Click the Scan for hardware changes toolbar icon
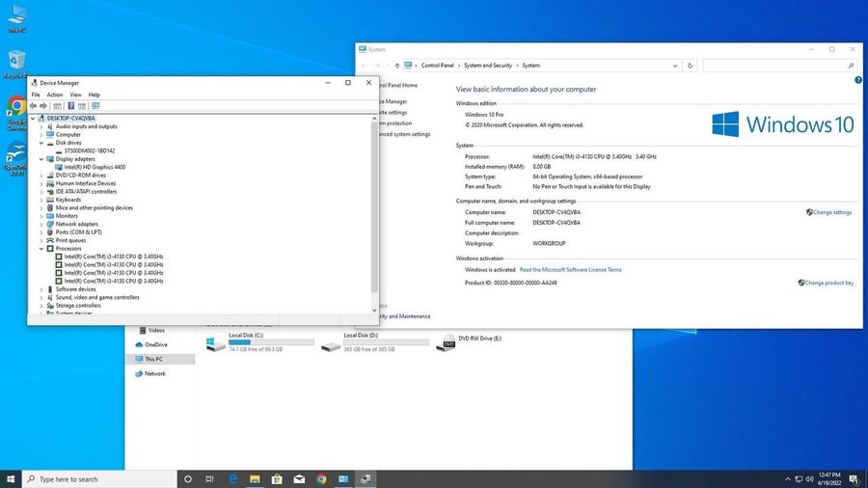Screen dimensions: 868x488 pyautogui.click(x=95, y=105)
